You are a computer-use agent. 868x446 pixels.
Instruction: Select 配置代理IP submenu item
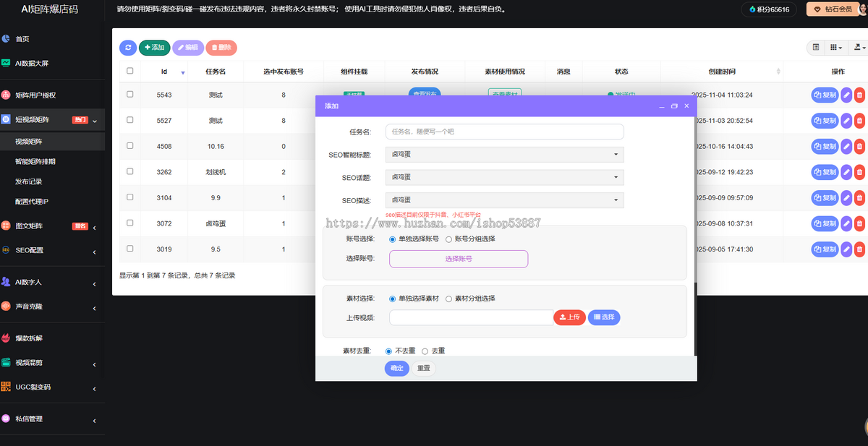pos(32,201)
